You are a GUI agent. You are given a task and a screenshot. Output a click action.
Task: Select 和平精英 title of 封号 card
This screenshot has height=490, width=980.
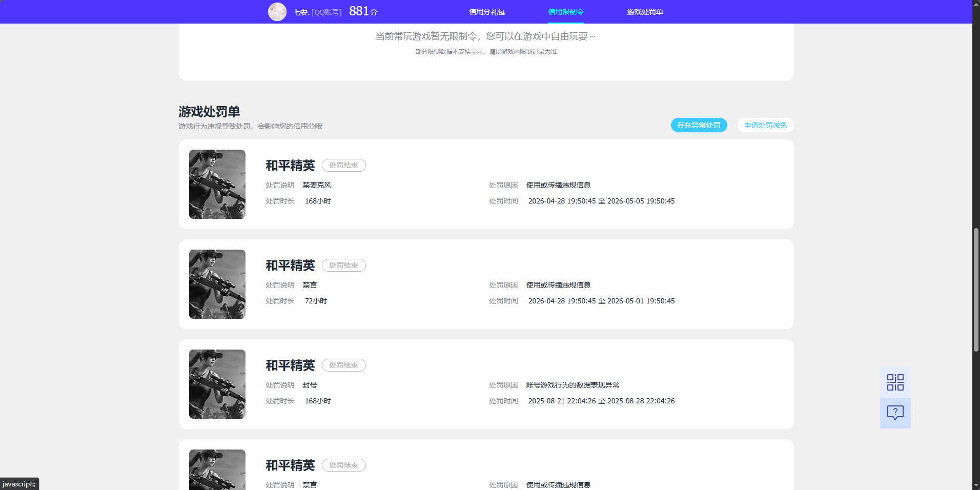[x=290, y=365]
